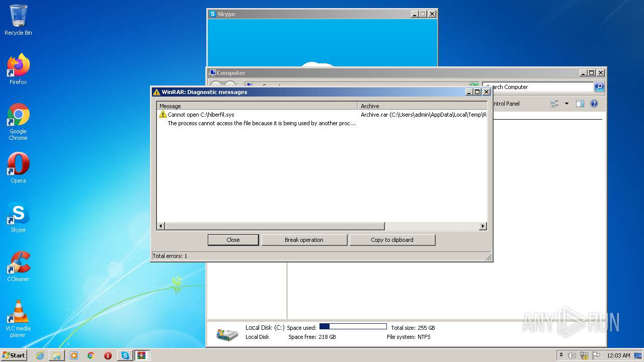644x362 pixels.
Task: Close WinRAR dialog with title bar X
Action: [487, 92]
